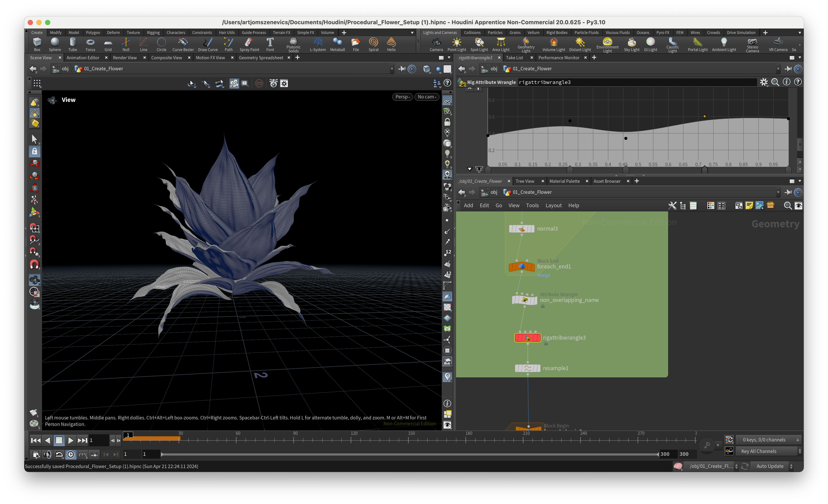
Task: Click the Key All Channels button
Action: (x=758, y=451)
